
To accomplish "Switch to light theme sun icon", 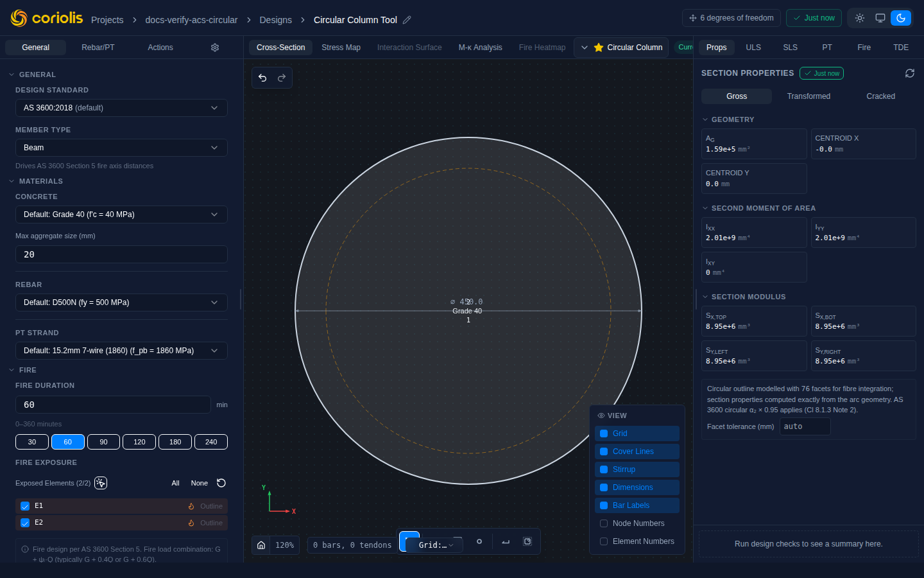I will [860, 18].
